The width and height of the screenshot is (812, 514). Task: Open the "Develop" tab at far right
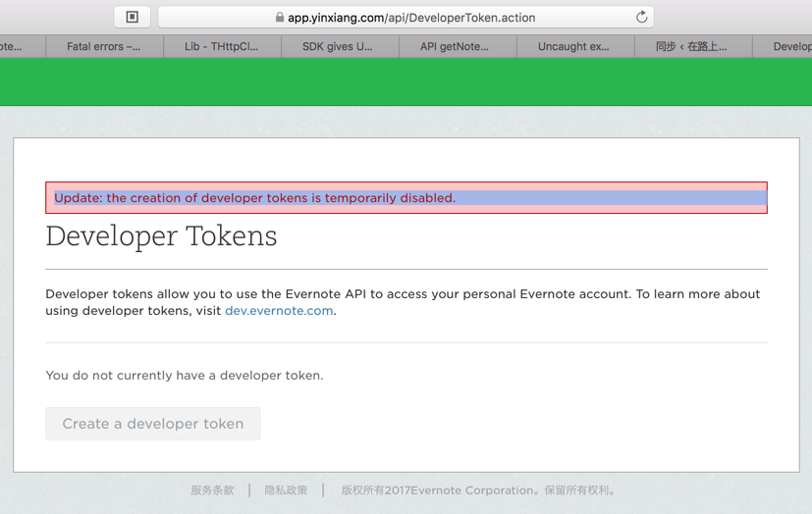click(783, 46)
